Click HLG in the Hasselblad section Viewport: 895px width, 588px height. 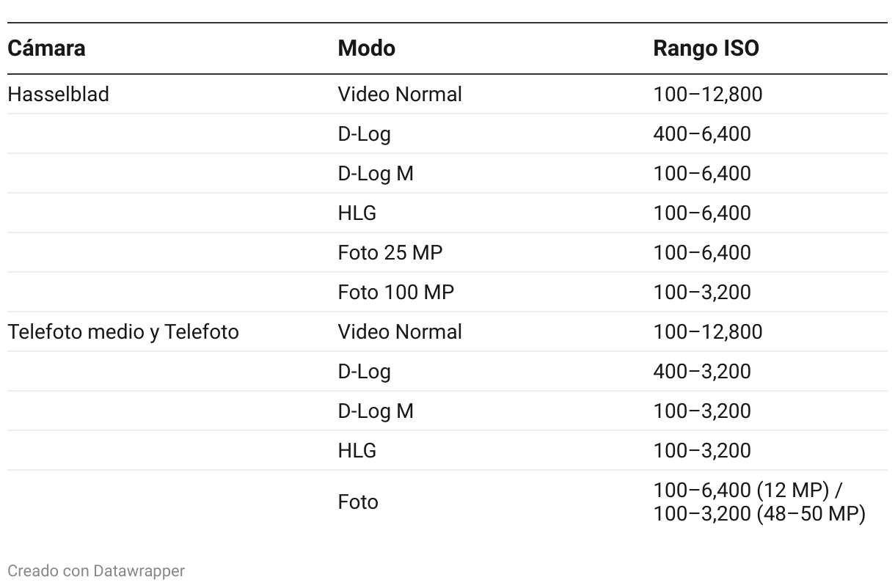(357, 213)
